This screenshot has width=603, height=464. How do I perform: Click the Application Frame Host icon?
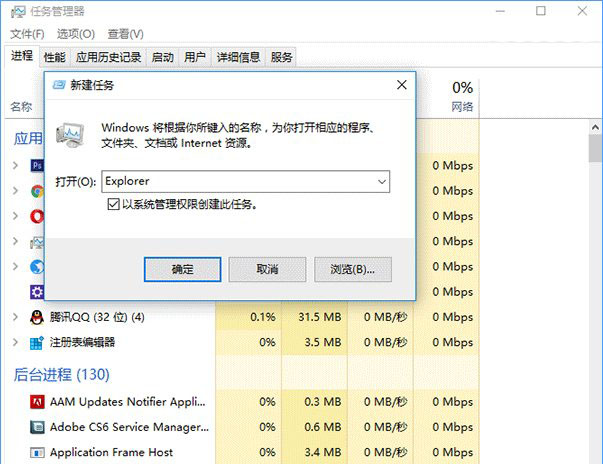point(37,452)
